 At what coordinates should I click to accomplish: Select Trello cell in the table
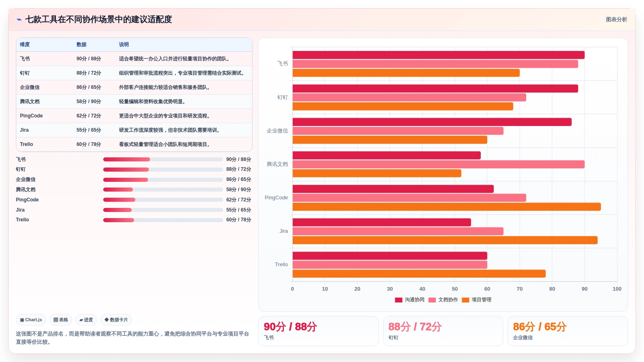click(x=27, y=144)
